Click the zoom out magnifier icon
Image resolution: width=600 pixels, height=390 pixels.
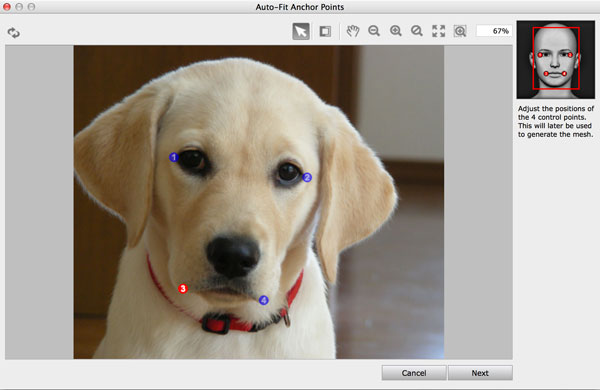click(x=374, y=31)
